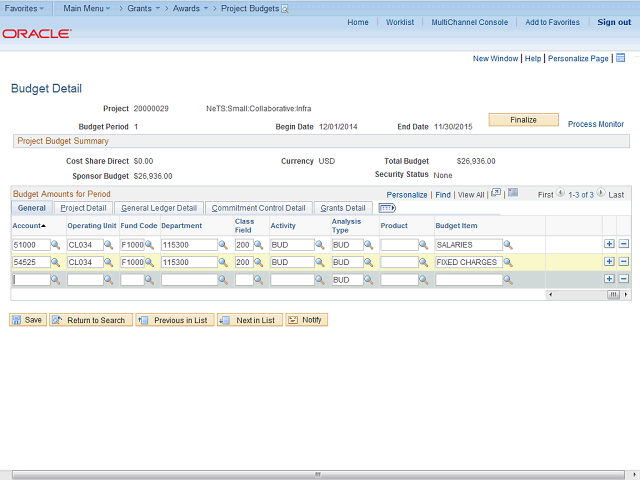Delete the FIXED CHARGES row with minus
The height and width of the screenshot is (480, 640).
click(x=624, y=262)
